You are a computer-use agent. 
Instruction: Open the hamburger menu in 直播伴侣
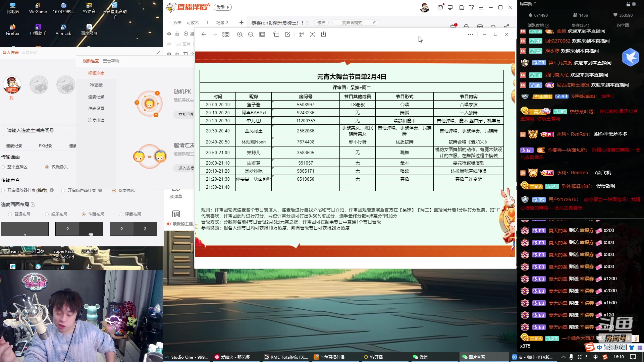click(481, 7)
